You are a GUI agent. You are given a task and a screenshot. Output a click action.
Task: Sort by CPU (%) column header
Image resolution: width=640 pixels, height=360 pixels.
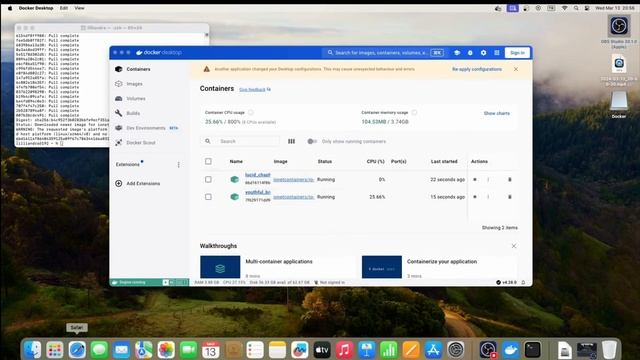(x=376, y=162)
